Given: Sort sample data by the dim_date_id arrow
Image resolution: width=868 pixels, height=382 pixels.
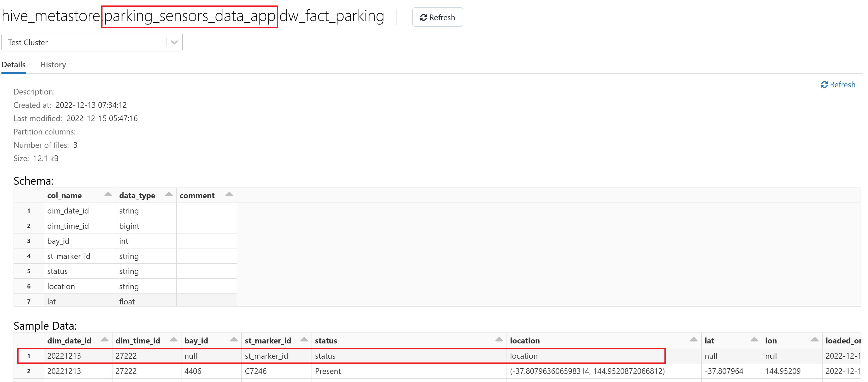Looking at the screenshot, I should pyautogui.click(x=105, y=340).
